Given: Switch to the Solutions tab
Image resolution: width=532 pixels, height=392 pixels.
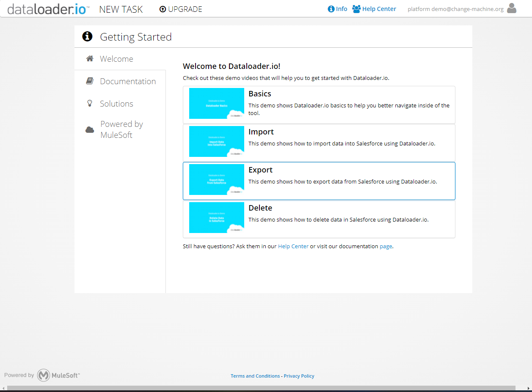Looking at the screenshot, I should tap(120, 104).
